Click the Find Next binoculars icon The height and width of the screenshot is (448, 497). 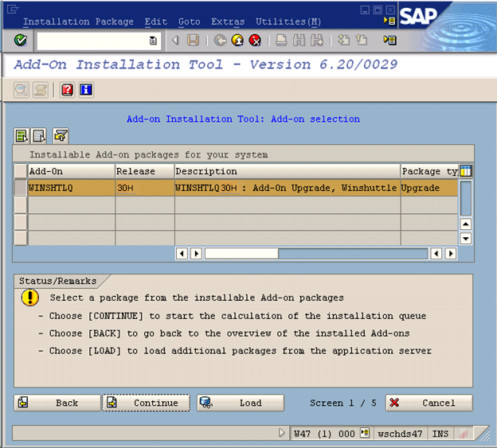click(x=317, y=41)
